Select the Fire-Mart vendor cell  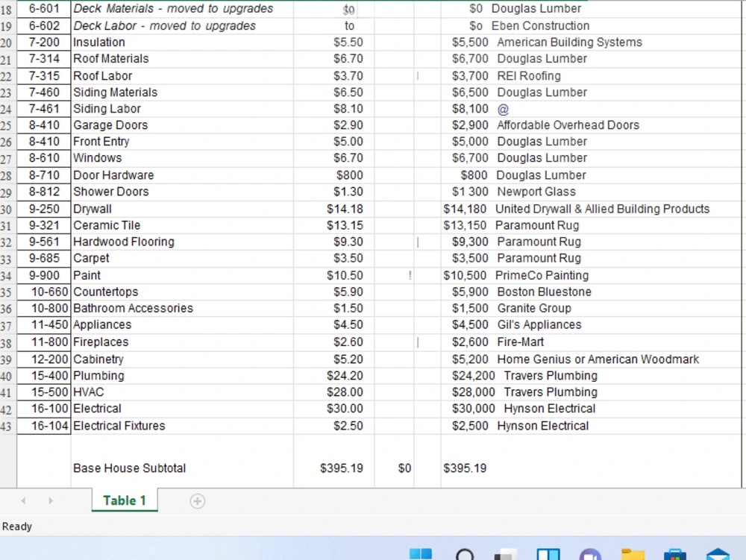click(x=521, y=342)
